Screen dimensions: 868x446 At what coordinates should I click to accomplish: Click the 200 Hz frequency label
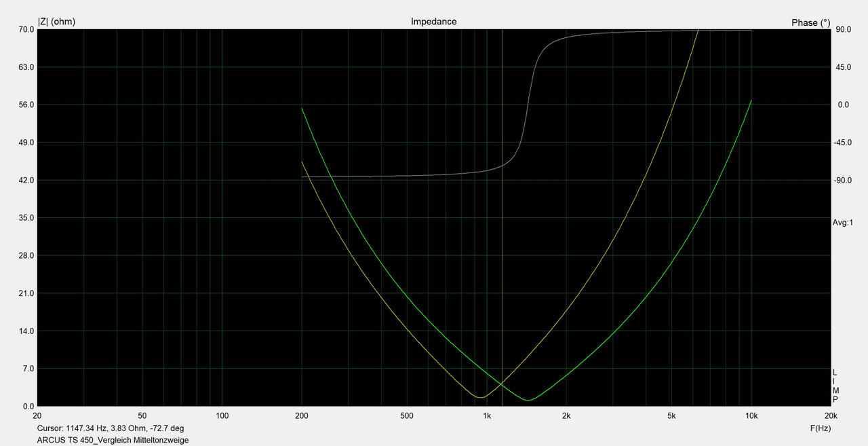pos(302,416)
